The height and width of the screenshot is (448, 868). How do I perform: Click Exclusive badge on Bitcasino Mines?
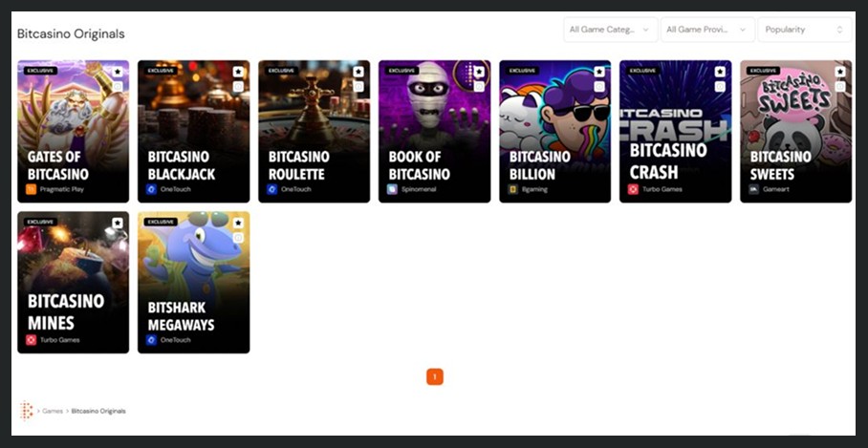pyautogui.click(x=40, y=222)
